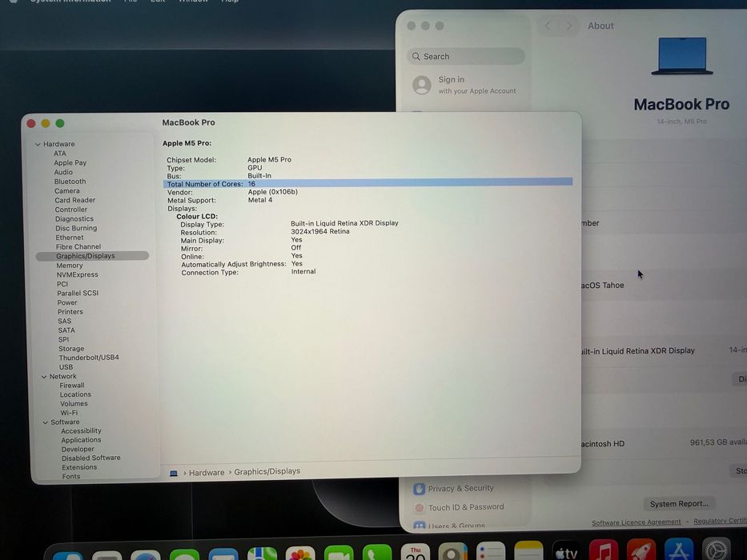Select Fonts under Software
The height and width of the screenshot is (560, 747).
[x=71, y=476]
